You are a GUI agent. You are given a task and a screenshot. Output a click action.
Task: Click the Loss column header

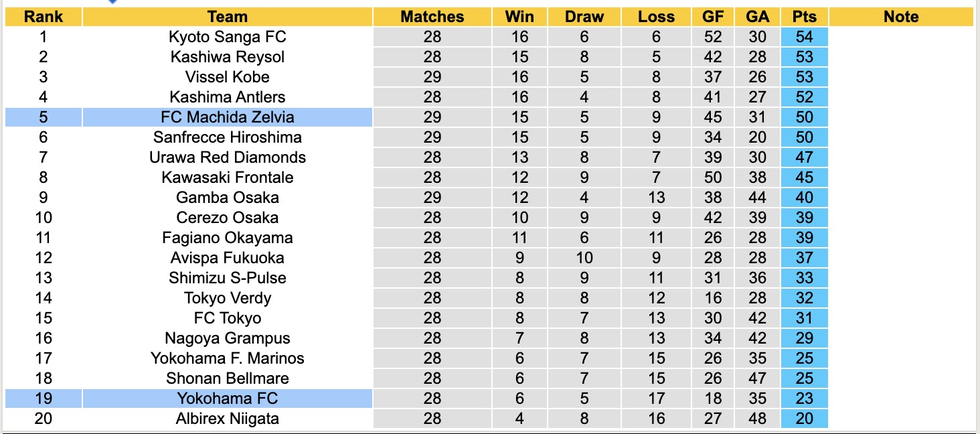656,17
